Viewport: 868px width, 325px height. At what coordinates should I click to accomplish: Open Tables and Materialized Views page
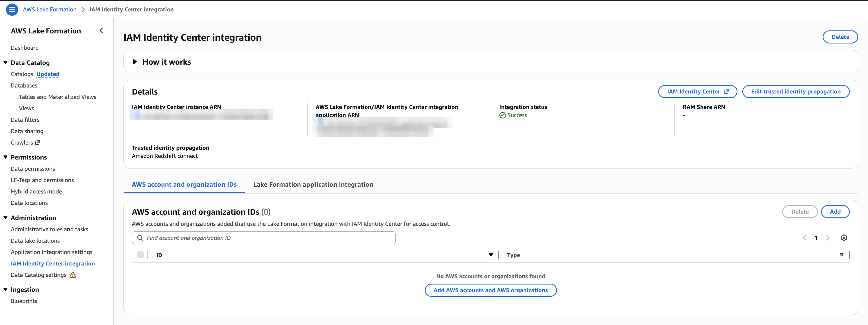click(58, 97)
